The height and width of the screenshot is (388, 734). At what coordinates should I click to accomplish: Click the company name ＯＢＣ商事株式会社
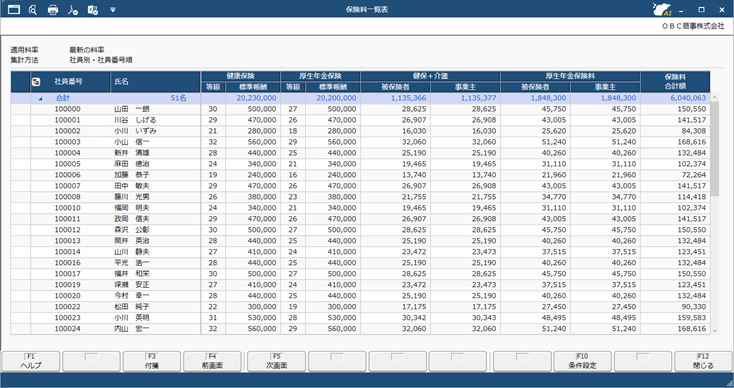693,27
